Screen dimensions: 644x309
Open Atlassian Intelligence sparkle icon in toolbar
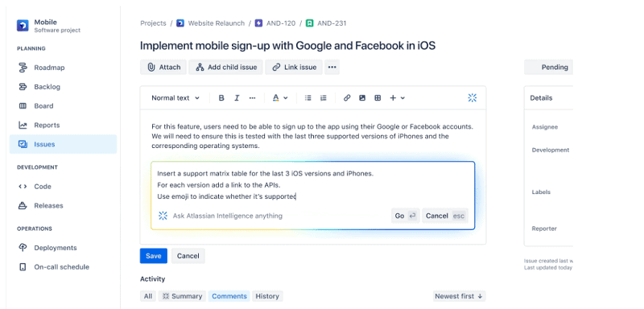pos(473,97)
